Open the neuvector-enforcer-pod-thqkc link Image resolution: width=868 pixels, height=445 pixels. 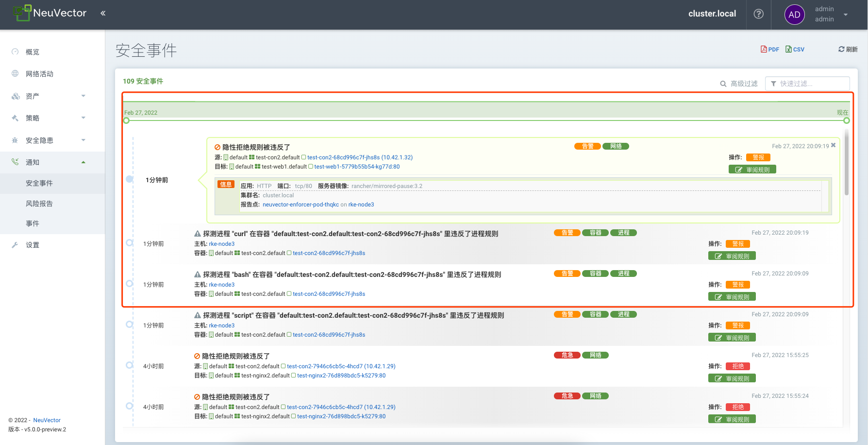point(300,205)
